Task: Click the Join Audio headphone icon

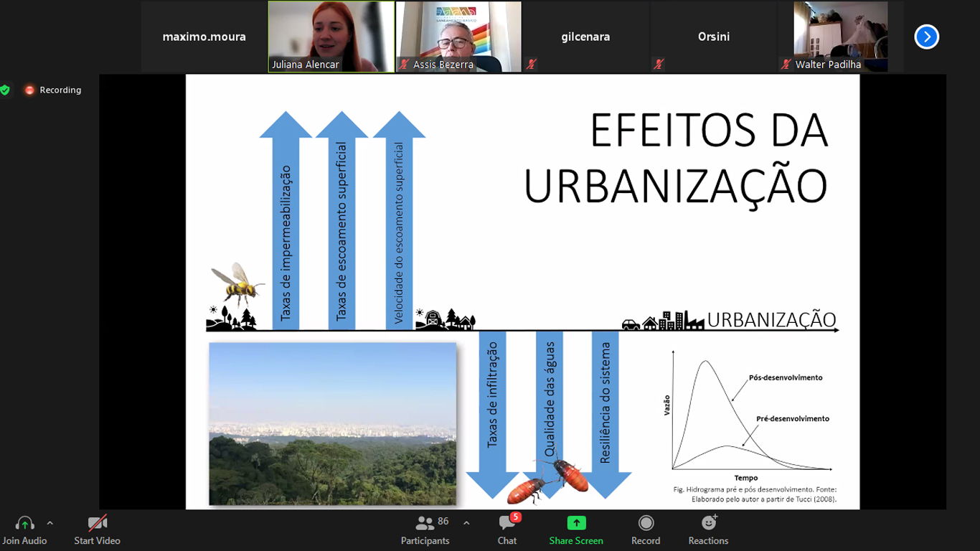Action: tap(24, 524)
